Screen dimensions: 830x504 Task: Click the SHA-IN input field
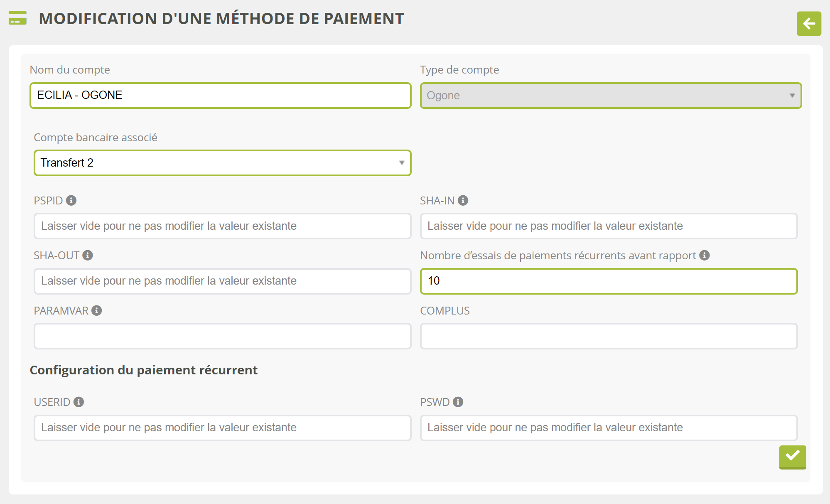click(609, 226)
